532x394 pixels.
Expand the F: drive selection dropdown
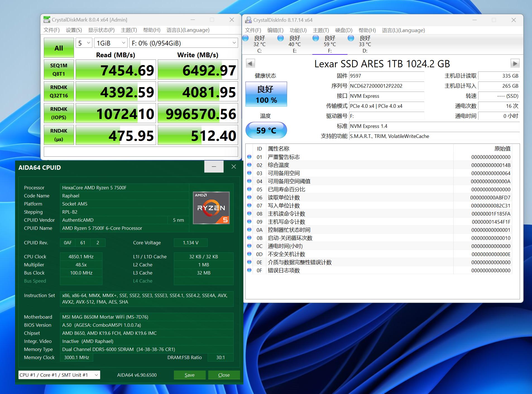(183, 43)
